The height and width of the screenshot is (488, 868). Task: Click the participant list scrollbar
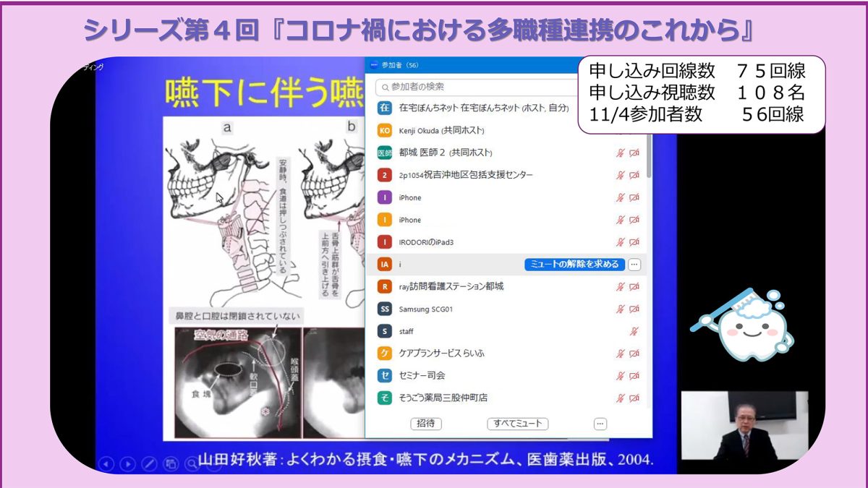[x=649, y=155]
